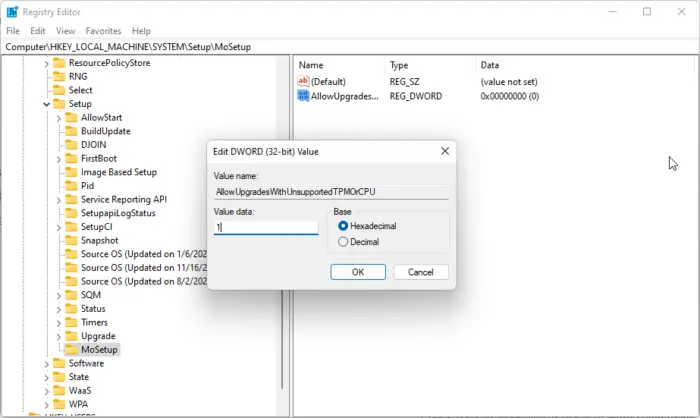This screenshot has height=418, width=700.
Task: Expand the SQM key
Action: (58, 296)
